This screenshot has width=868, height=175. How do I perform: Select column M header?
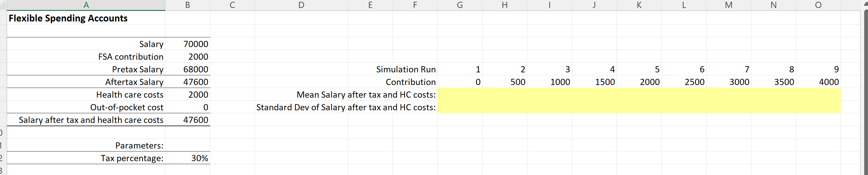click(729, 5)
